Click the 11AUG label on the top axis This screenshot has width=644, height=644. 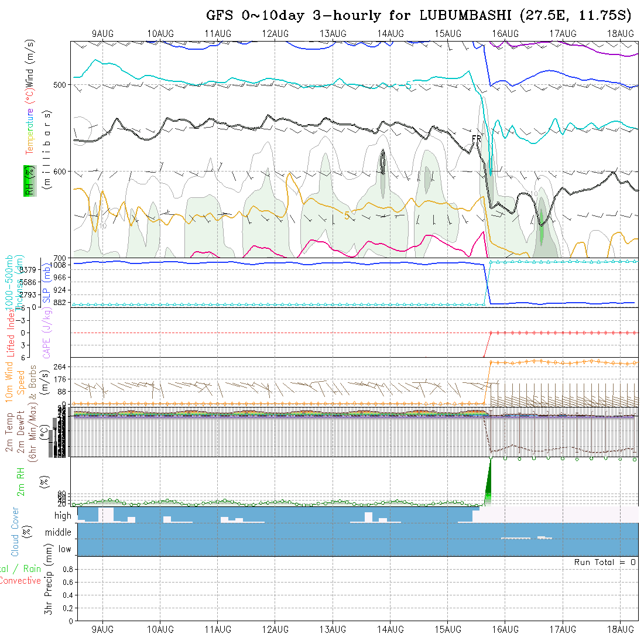(218, 34)
